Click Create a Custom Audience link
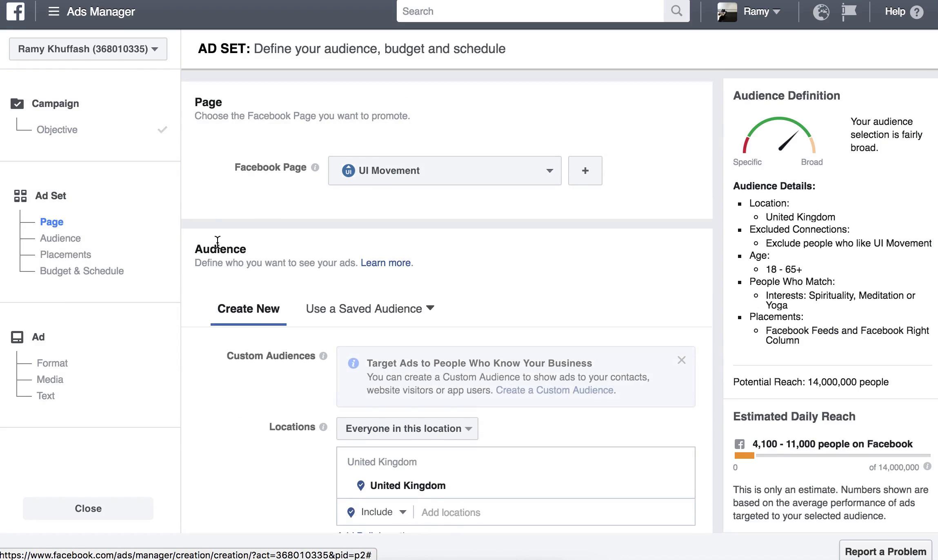Screen dimensions: 938x560 [555, 390]
